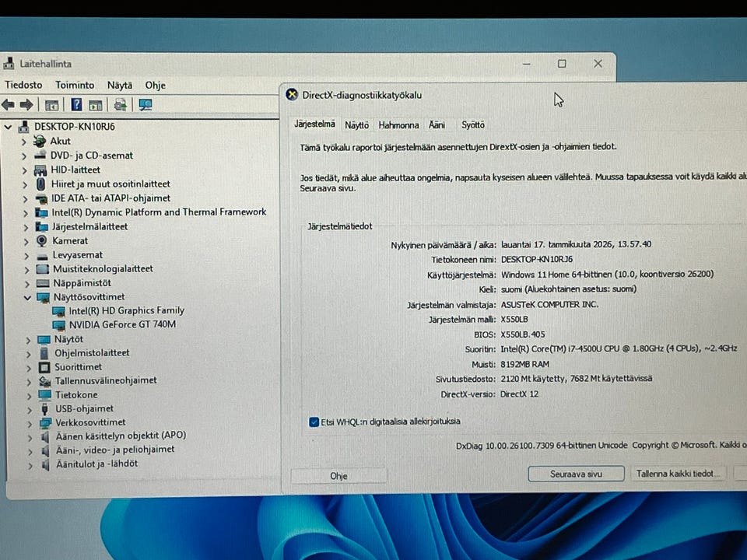Click the Levyasemat disk drive icon
This screenshot has width=747, height=560.
(x=42, y=256)
